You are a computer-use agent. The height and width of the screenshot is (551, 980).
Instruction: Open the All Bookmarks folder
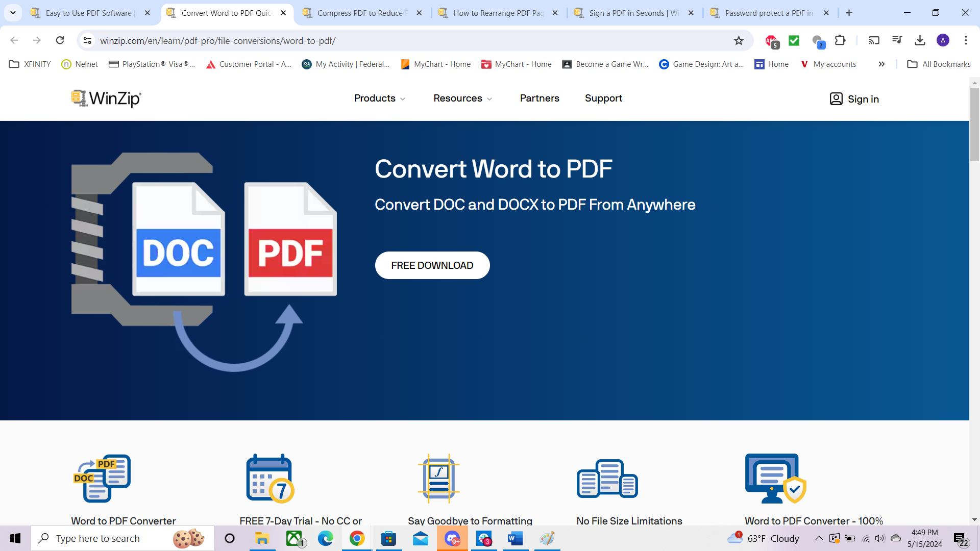939,64
